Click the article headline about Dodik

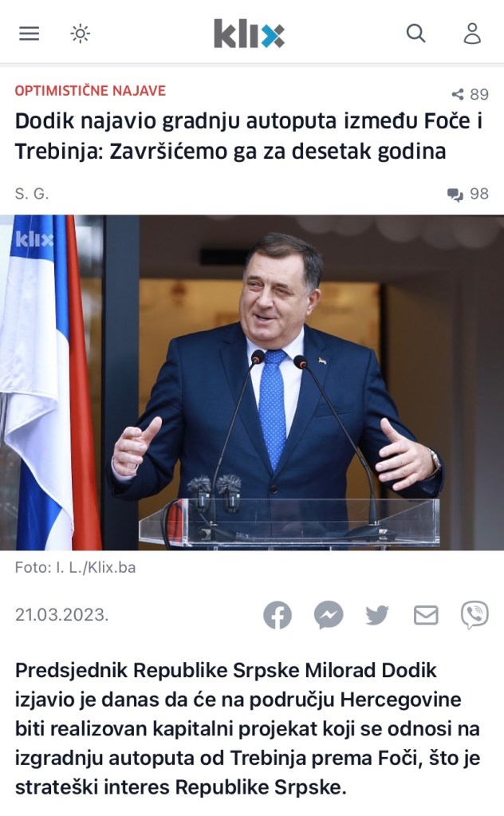249,136
